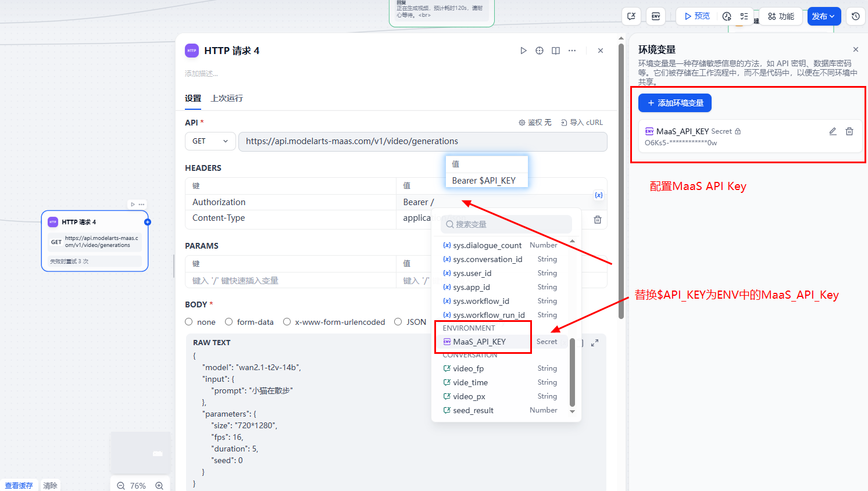This screenshot has width=868, height=491.
Task: Run the HTTP 请求 4 node on canvas
Action: coord(133,205)
